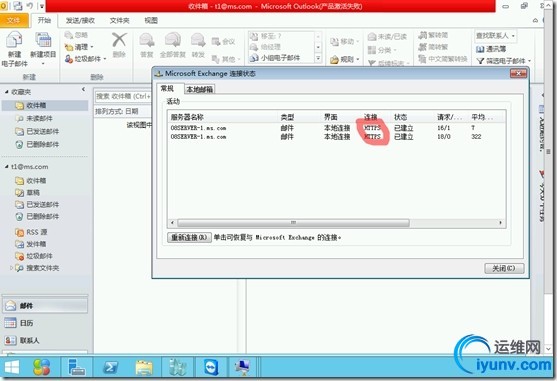Image resolution: width=557 pixels, height=381 pixels.
Task: Switch to the 视图 ribbon tab
Action: [151, 21]
